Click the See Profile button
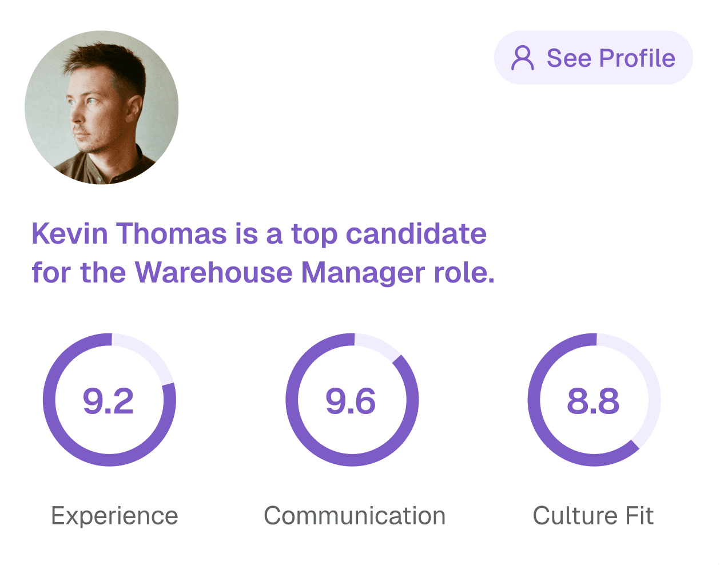728x565 pixels. (x=593, y=58)
